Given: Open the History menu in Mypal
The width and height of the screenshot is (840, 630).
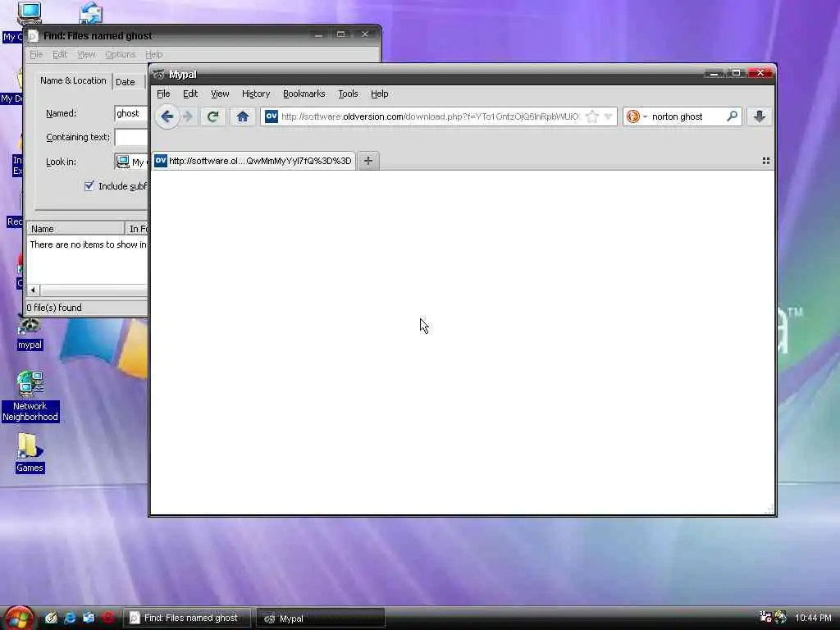Looking at the screenshot, I should tap(256, 94).
